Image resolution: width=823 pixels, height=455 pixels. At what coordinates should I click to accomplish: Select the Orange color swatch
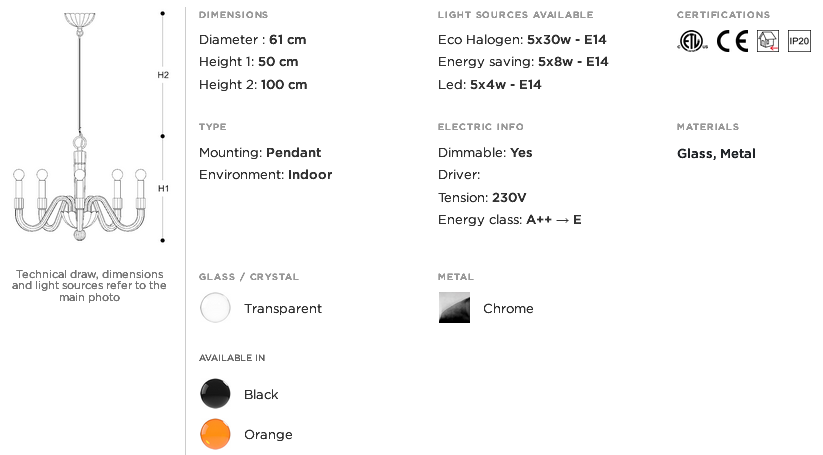(x=215, y=434)
